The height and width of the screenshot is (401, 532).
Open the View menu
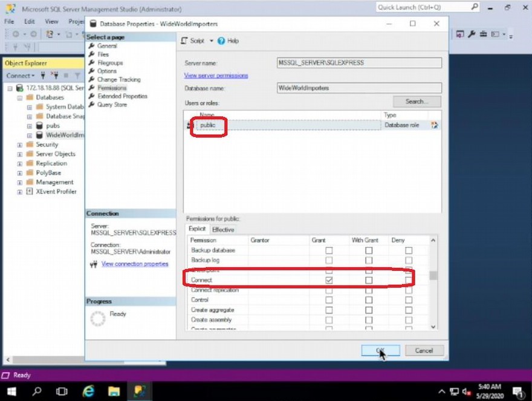point(53,21)
